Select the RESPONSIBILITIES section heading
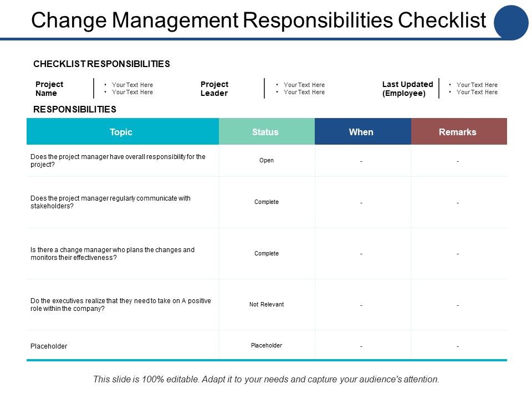The image size is (532, 399). (75, 109)
